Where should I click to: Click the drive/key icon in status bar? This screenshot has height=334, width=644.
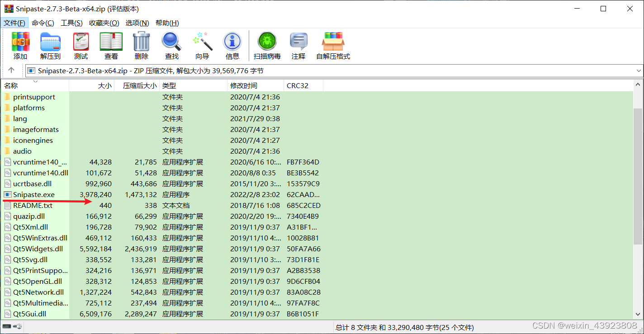click(13, 326)
